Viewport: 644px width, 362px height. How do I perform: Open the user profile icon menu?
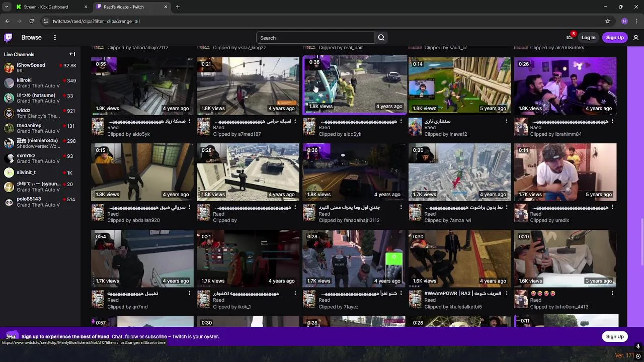coord(636,38)
